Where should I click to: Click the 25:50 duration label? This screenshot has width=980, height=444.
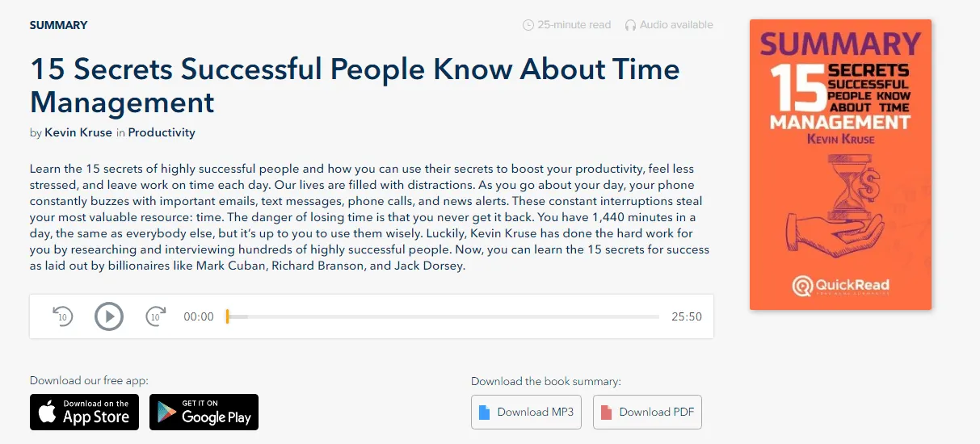point(687,316)
